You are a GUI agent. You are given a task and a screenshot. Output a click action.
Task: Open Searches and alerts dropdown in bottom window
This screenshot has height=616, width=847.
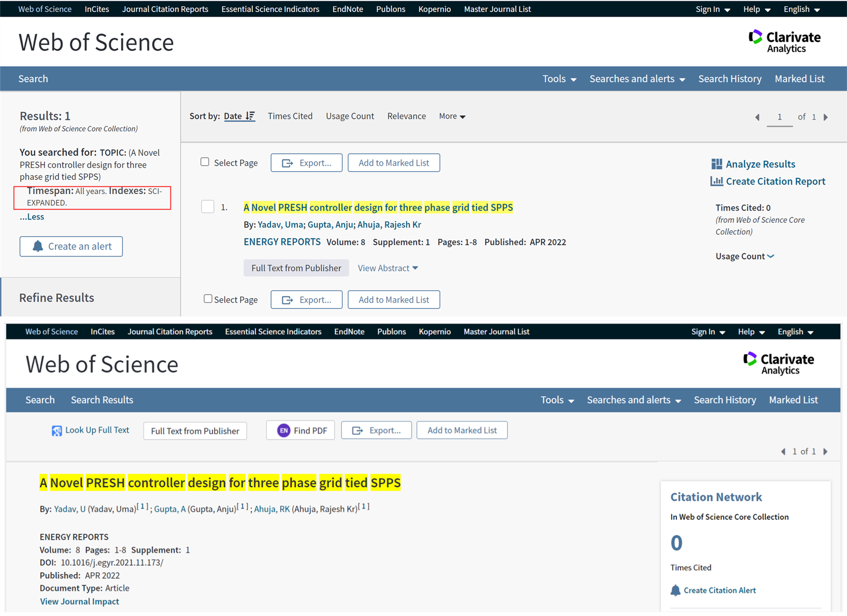[x=634, y=400]
